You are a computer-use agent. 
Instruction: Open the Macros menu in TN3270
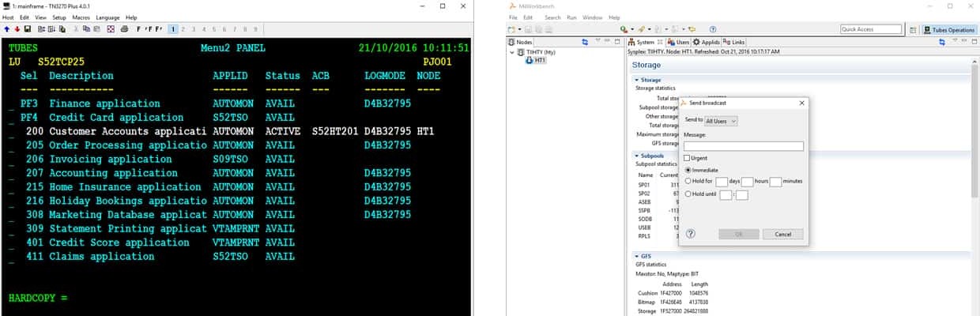[x=81, y=17]
